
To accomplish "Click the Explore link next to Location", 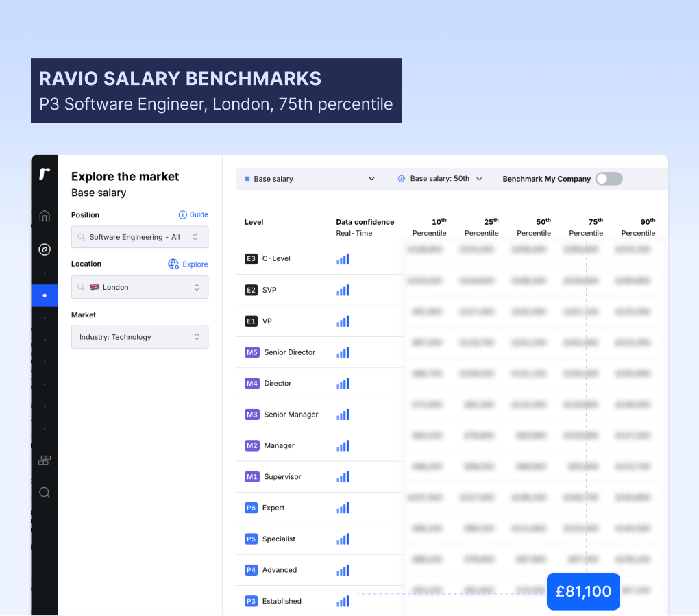I will click(194, 264).
